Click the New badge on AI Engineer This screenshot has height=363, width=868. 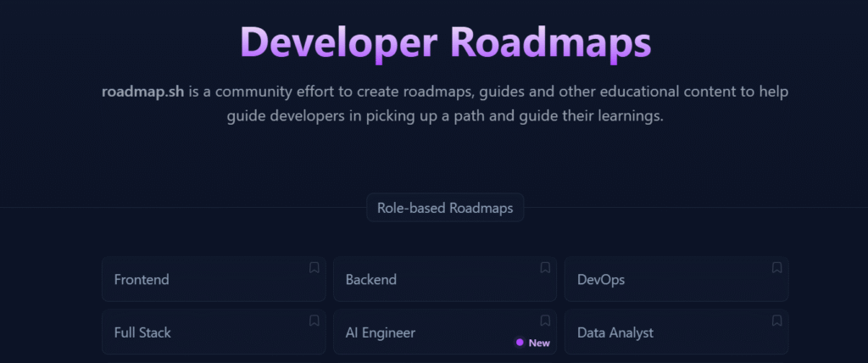click(532, 343)
